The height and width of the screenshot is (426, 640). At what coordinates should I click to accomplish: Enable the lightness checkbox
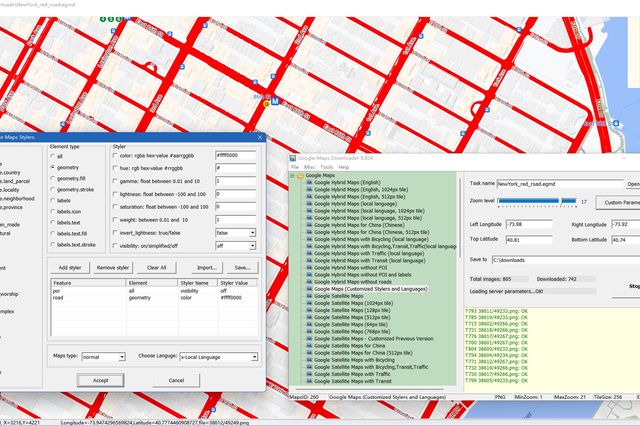tap(115, 194)
